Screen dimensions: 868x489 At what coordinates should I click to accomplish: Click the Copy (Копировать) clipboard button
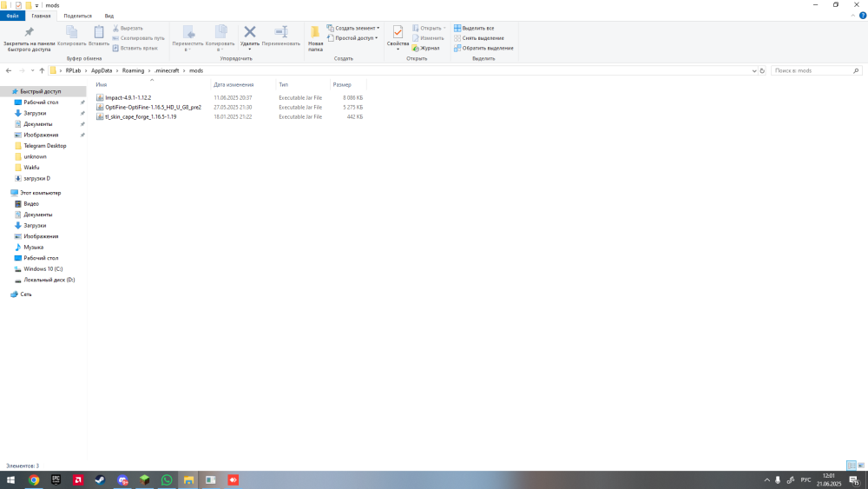[x=71, y=36]
